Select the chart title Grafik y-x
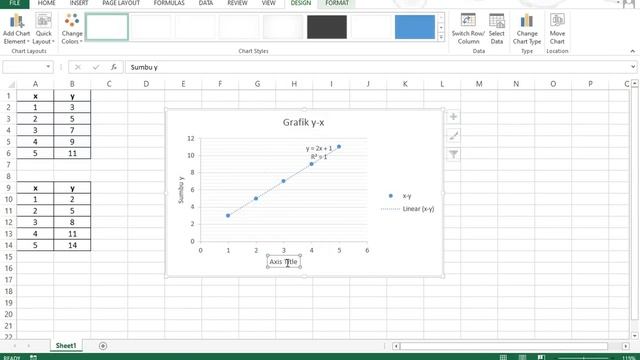This screenshot has height=360, width=640. click(x=303, y=122)
